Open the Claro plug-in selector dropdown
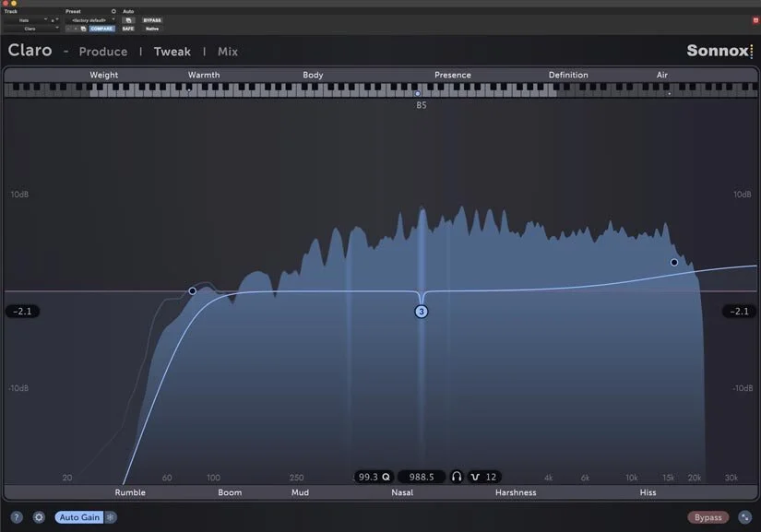Viewport: 761px width, 532px height. pos(31,29)
